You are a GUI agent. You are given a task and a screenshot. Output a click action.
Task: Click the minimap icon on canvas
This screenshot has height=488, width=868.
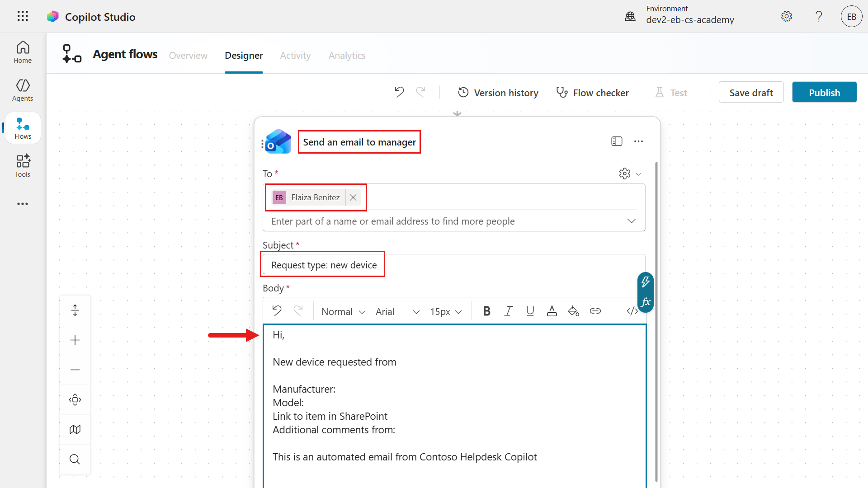[75, 429]
